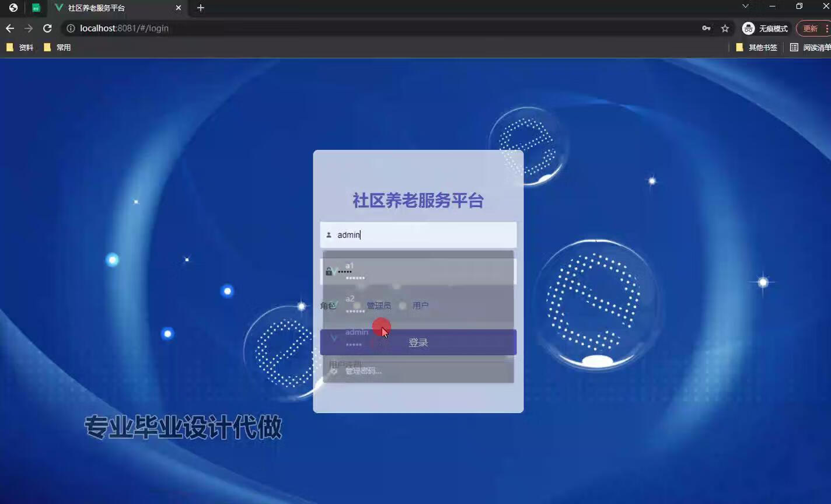Select the 用户 role radio button
Screen dimensions: 831x504
point(403,306)
